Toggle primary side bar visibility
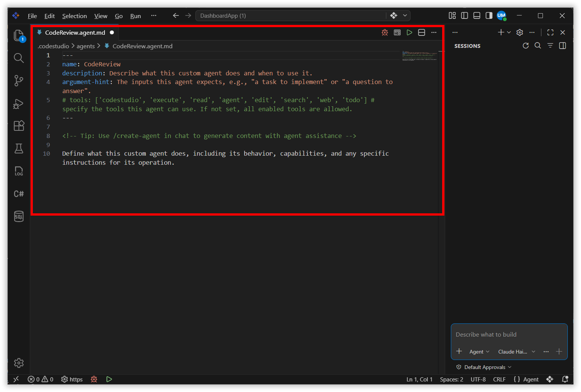Viewport: 581px width, 392px height. pyautogui.click(x=464, y=15)
